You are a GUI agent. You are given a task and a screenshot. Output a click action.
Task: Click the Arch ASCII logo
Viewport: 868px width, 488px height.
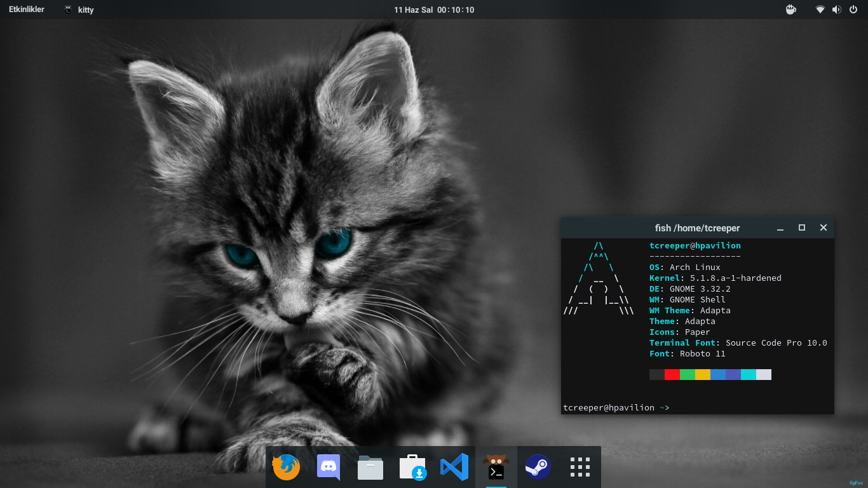click(x=599, y=278)
